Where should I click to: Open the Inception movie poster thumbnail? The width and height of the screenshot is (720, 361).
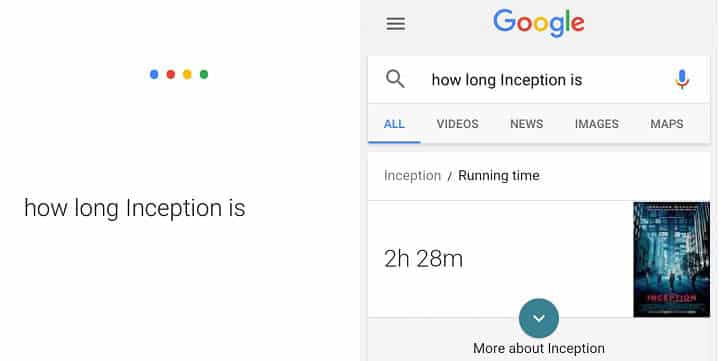(671, 259)
